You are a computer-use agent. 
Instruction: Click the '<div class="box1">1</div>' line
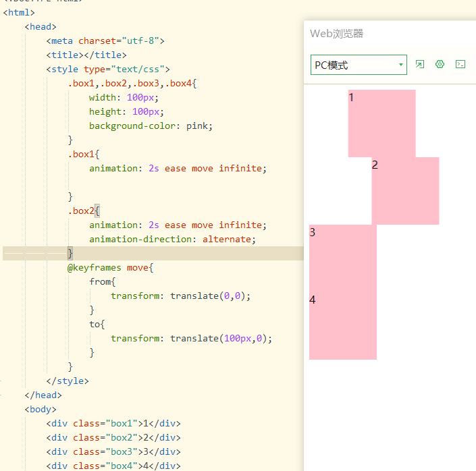tap(113, 423)
